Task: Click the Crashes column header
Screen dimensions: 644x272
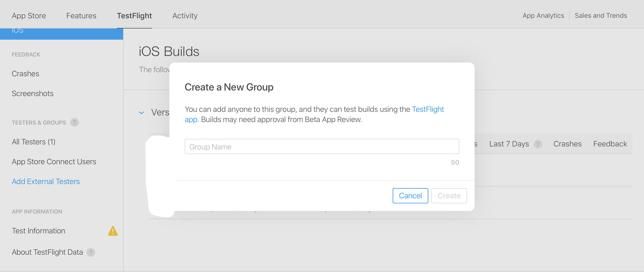Action: click(567, 144)
